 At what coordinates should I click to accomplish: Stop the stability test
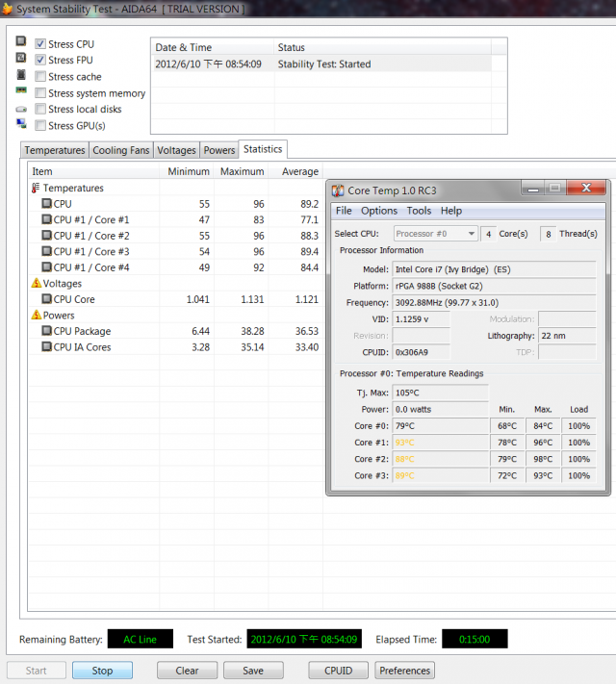pyautogui.click(x=102, y=671)
